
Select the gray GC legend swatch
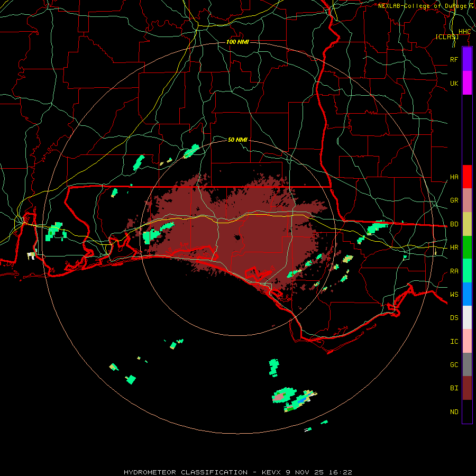[x=467, y=364]
